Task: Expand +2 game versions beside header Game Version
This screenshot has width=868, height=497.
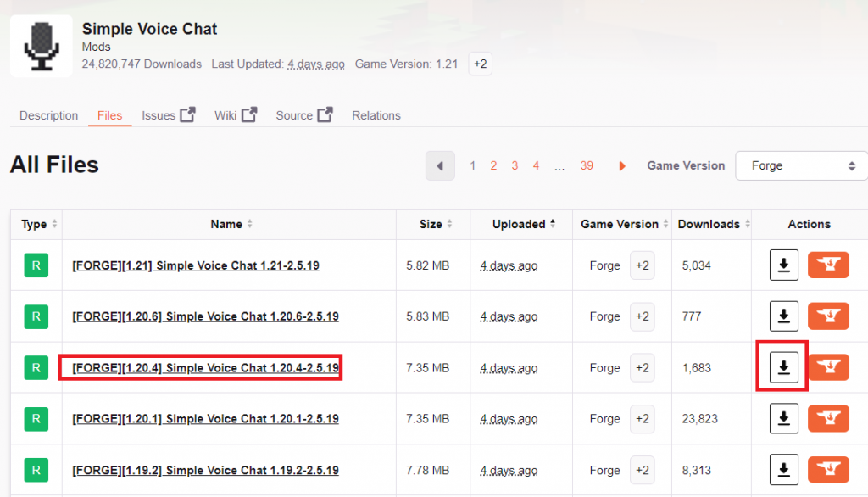Action: (x=480, y=64)
